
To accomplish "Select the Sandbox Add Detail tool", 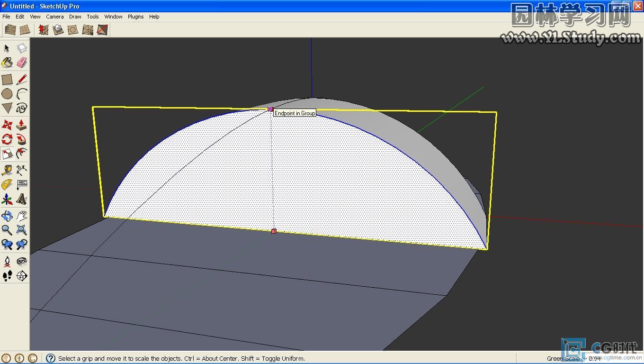I will click(88, 30).
